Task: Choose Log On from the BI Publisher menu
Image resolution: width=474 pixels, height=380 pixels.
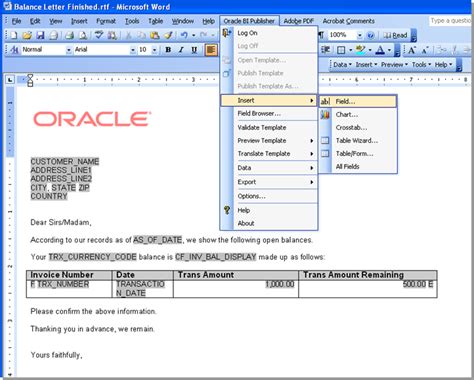Action: click(x=269, y=33)
